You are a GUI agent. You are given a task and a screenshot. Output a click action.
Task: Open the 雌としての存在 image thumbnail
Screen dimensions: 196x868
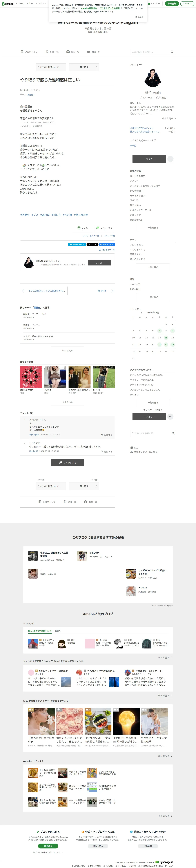tap(31, 377)
